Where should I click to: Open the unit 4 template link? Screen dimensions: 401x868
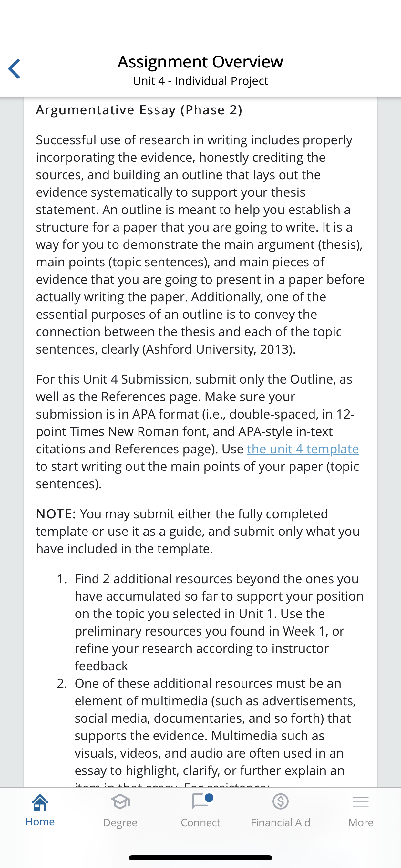coord(303,449)
